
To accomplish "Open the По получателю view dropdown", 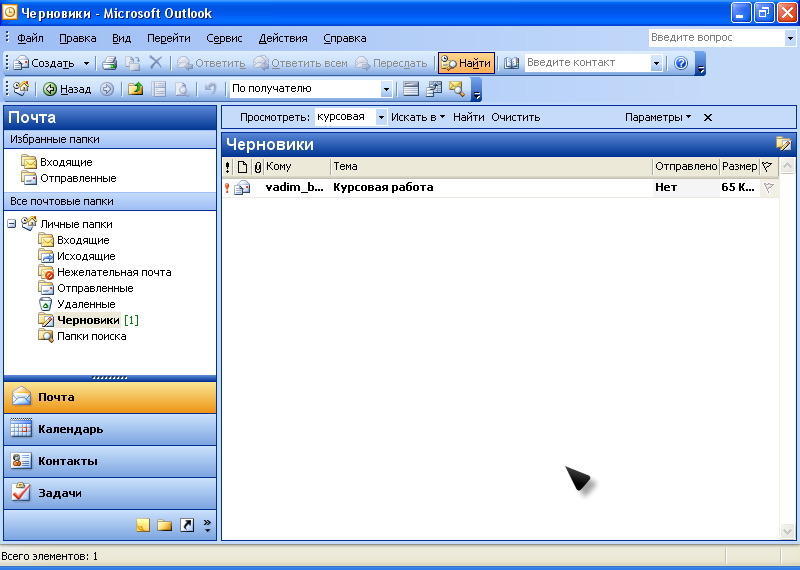I will tap(386, 89).
